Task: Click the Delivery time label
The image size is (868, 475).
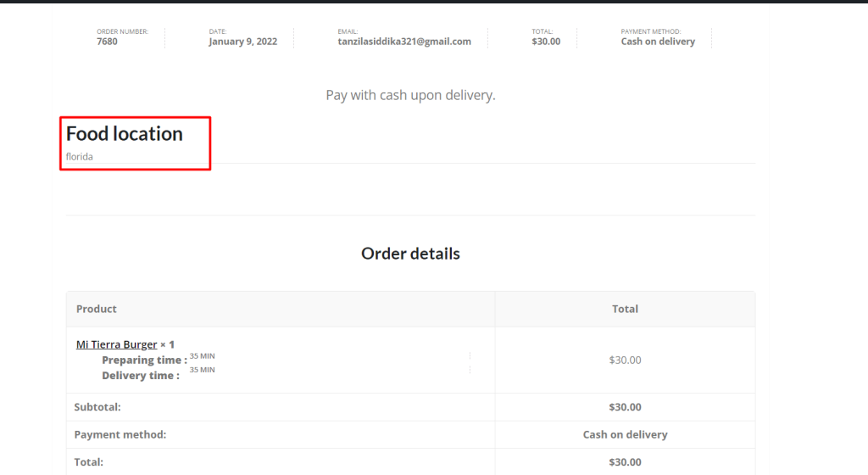Action: [141, 376]
